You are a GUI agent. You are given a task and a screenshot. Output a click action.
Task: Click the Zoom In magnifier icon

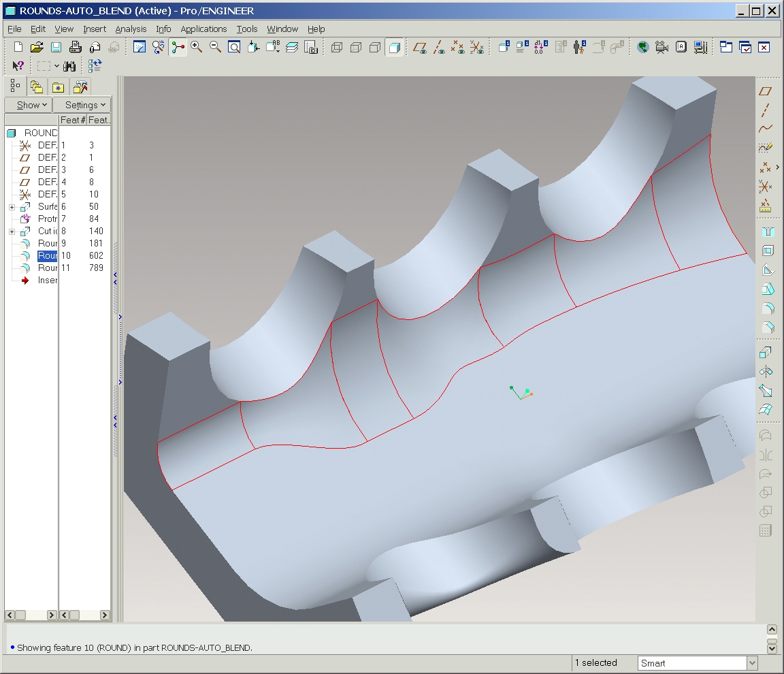(x=197, y=47)
